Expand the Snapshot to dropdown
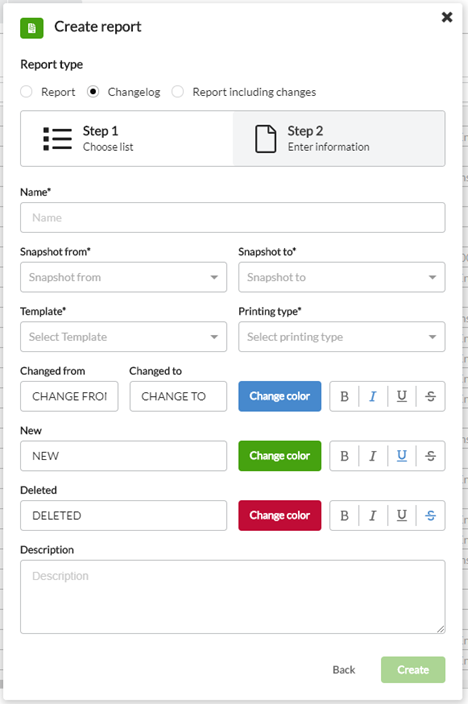Viewport: 468px width, 704px height. (342, 277)
